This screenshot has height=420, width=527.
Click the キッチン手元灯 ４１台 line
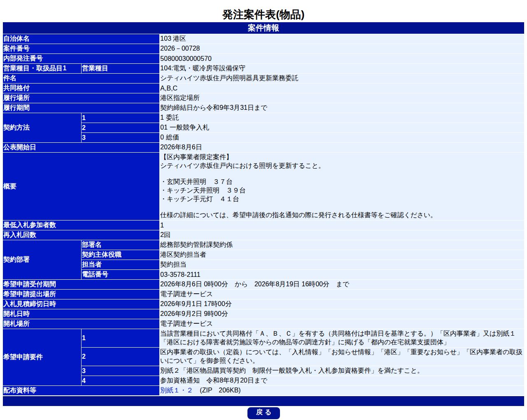(x=200, y=199)
